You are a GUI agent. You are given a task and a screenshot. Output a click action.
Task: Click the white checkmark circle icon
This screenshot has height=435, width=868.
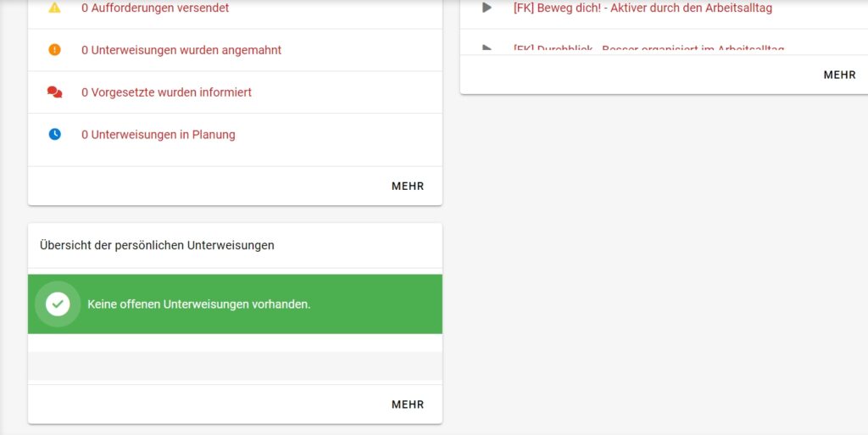pos(58,304)
